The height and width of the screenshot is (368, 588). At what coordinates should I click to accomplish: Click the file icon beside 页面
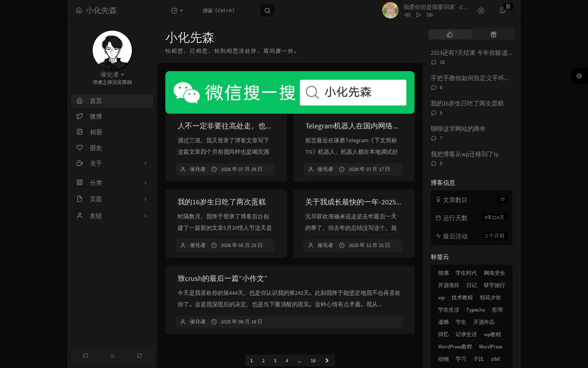tap(80, 199)
